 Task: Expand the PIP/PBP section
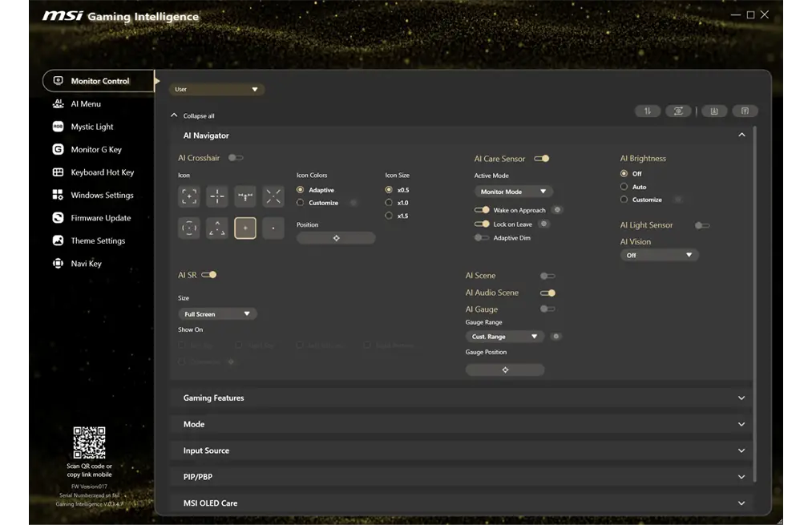point(741,477)
